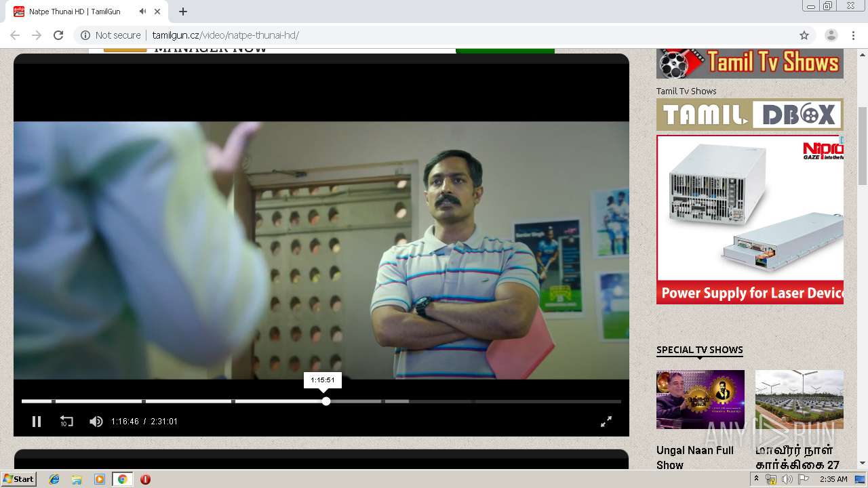Enter fullscreen video mode
868x488 pixels.
pos(606,422)
